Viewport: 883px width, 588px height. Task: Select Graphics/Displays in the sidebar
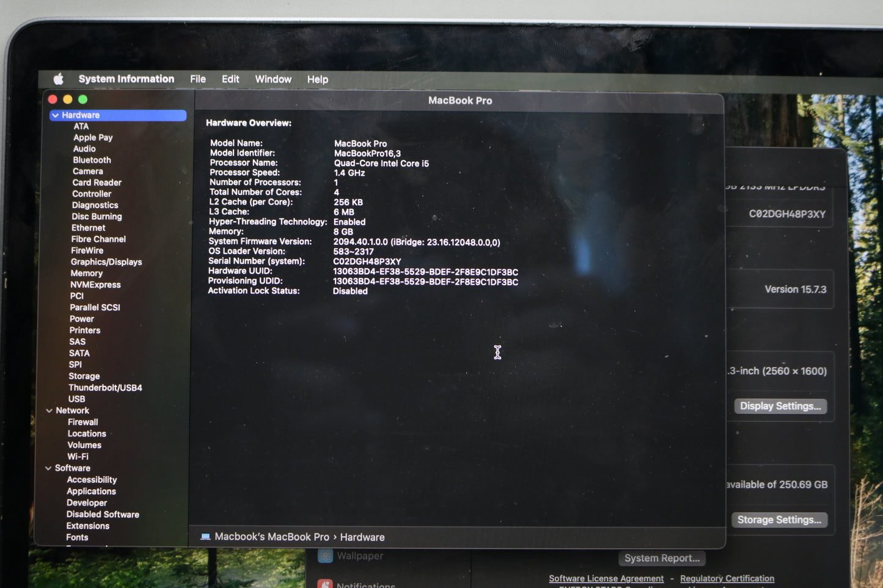click(x=106, y=262)
